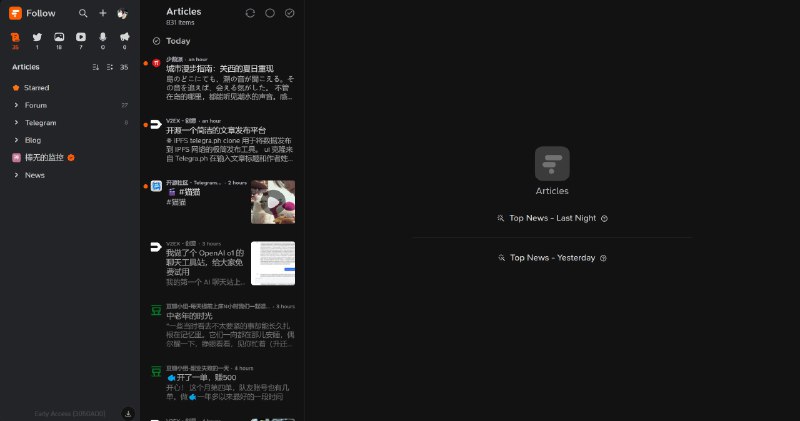Toggle the unread-only circle filter
The width and height of the screenshot is (800, 421).
(x=270, y=13)
